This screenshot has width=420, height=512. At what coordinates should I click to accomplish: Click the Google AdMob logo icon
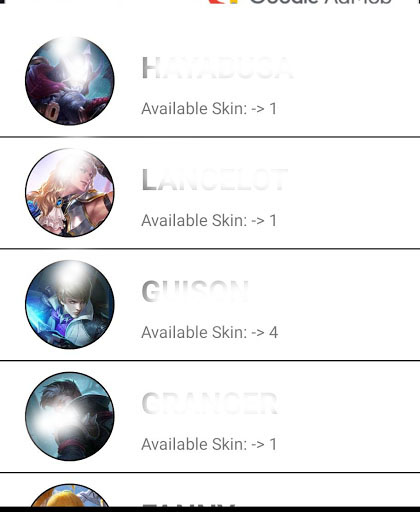(224, 2)
